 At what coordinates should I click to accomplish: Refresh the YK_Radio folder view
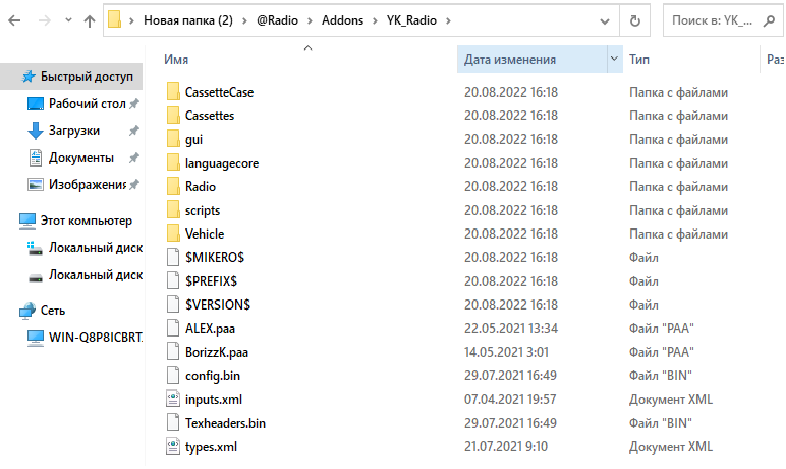[x=635, y=21]
